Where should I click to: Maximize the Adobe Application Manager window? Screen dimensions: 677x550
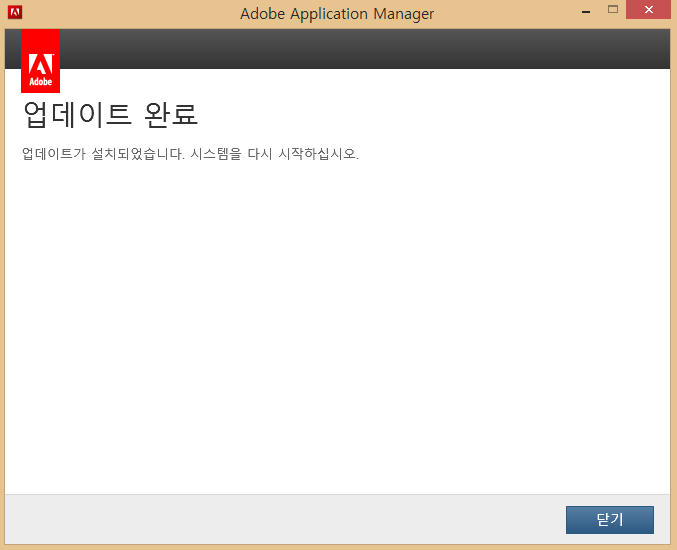click(613, 9)
